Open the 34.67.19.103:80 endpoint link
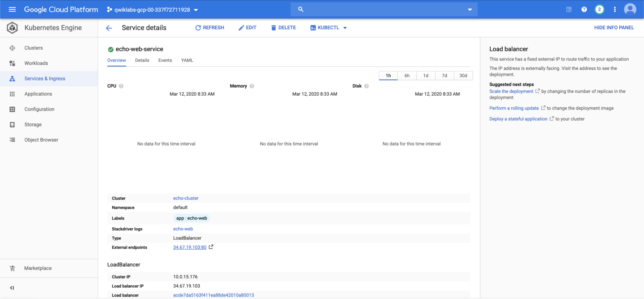Screen dimensions: 644x299 point(190,247)
